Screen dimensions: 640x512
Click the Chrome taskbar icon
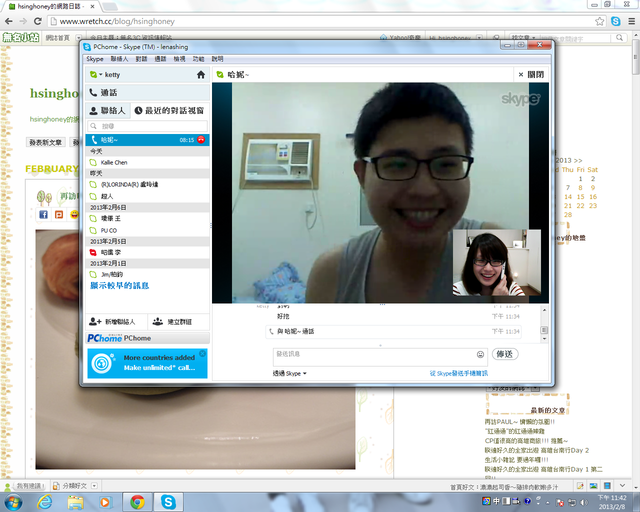tap(138, 502)
